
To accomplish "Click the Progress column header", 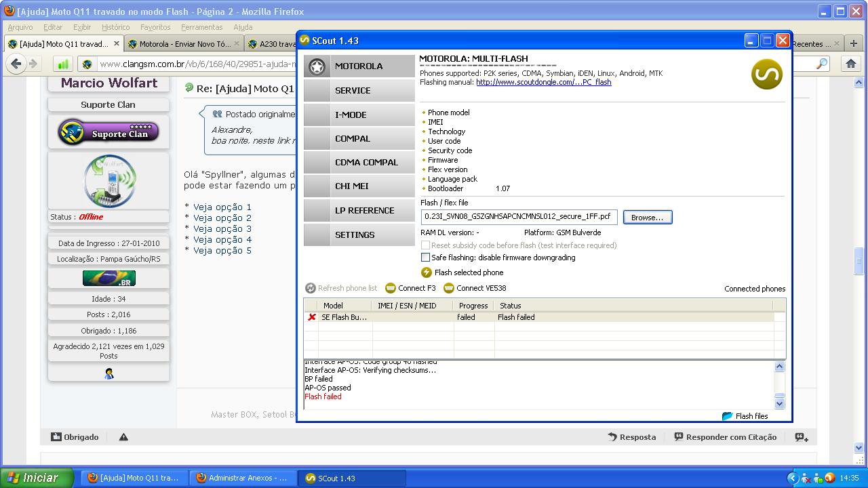I will click(473, 306).
